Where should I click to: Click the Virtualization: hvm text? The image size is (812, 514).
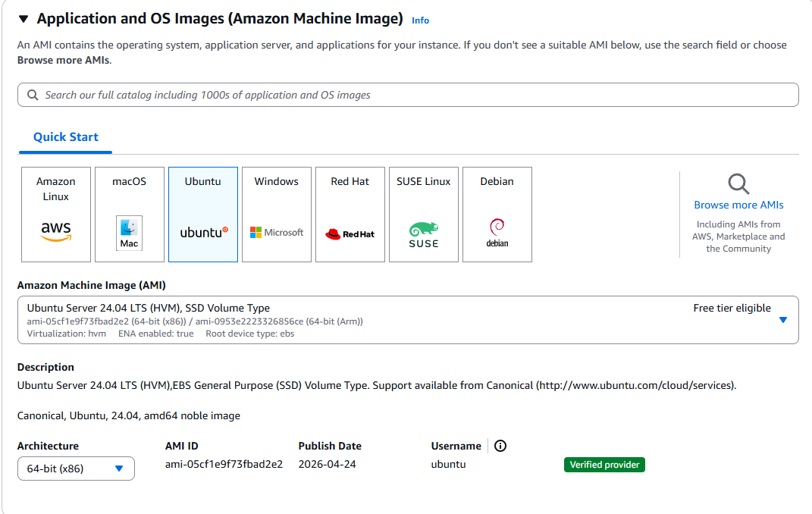[x=66, y=334]
